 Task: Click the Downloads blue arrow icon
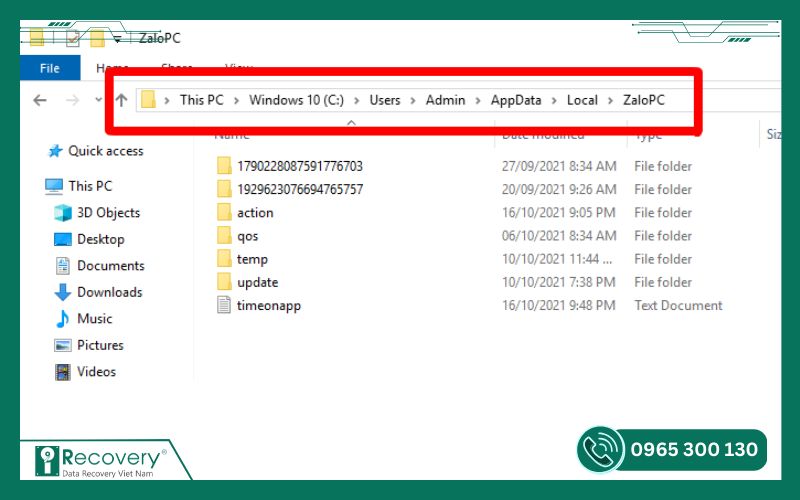(63, 292)
